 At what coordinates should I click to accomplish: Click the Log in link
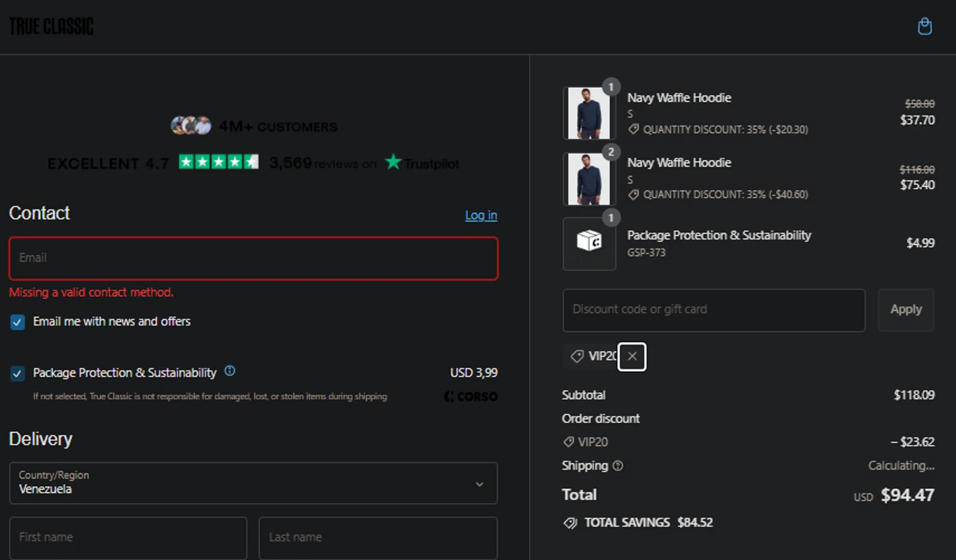coord(481,215)
